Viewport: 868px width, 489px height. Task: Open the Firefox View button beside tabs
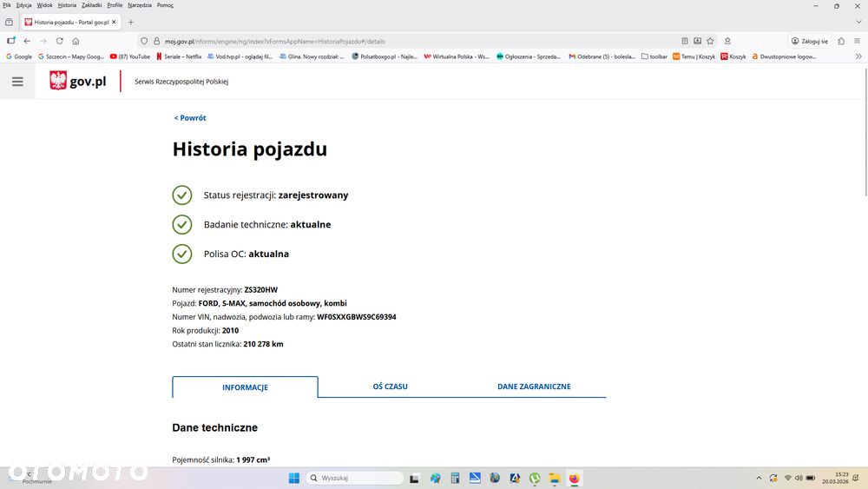(9, 23)
